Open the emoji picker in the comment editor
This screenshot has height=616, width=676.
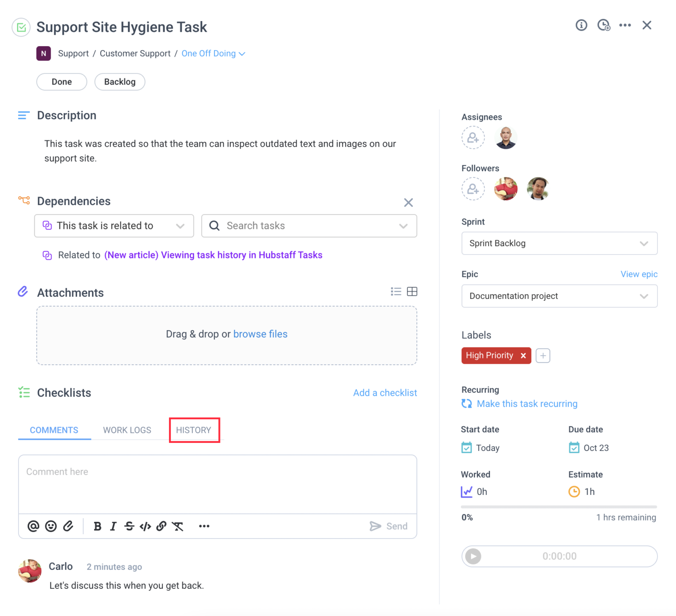[x=51, y=526]
